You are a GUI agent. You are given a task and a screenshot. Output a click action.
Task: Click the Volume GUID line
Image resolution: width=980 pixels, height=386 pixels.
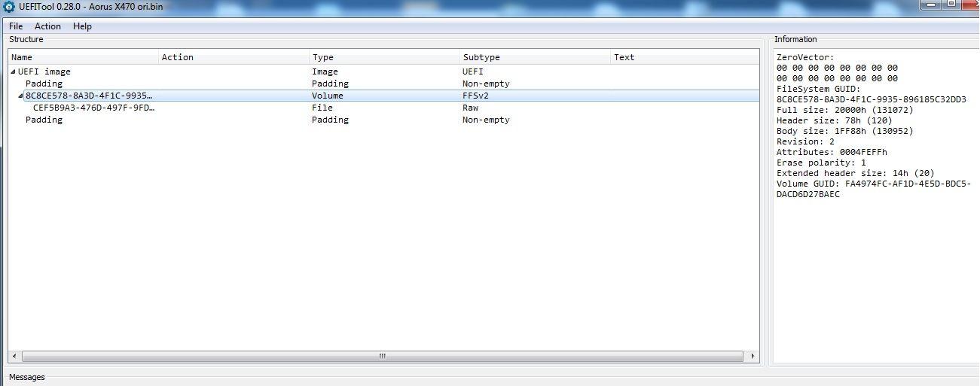pos(874,189)
